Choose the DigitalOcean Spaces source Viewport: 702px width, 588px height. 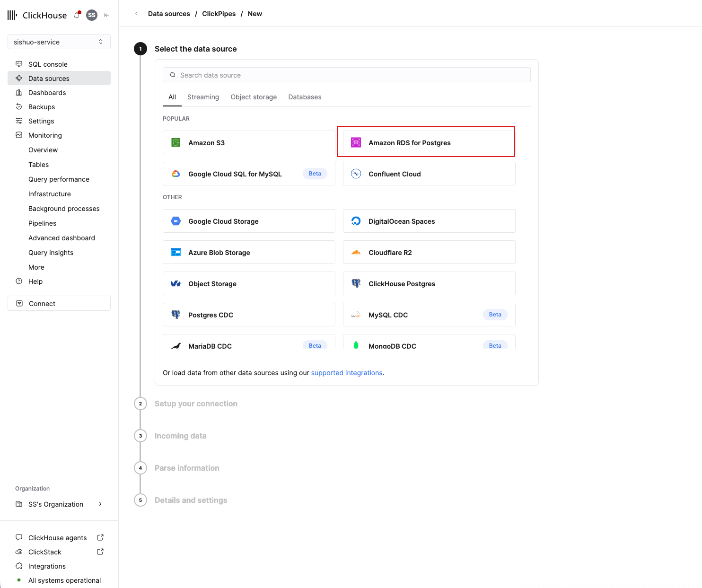429,221
